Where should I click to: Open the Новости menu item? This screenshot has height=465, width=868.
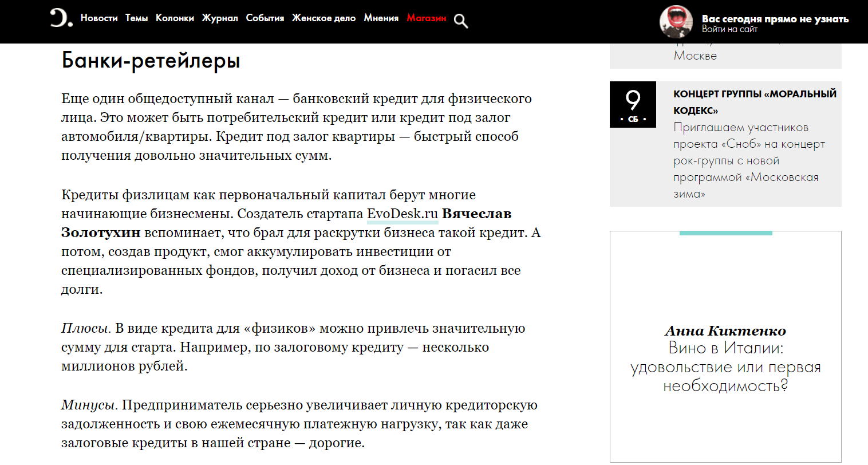(x=99, y=18)
